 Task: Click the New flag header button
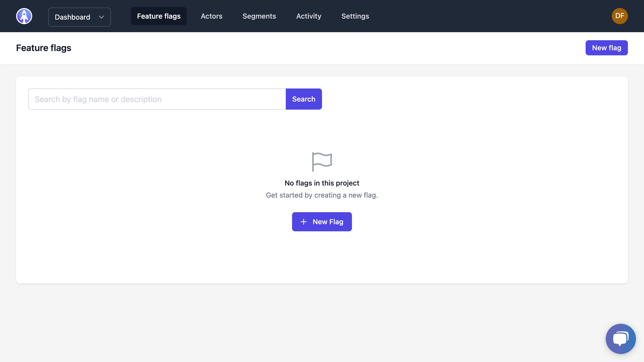tap(607, 48)
